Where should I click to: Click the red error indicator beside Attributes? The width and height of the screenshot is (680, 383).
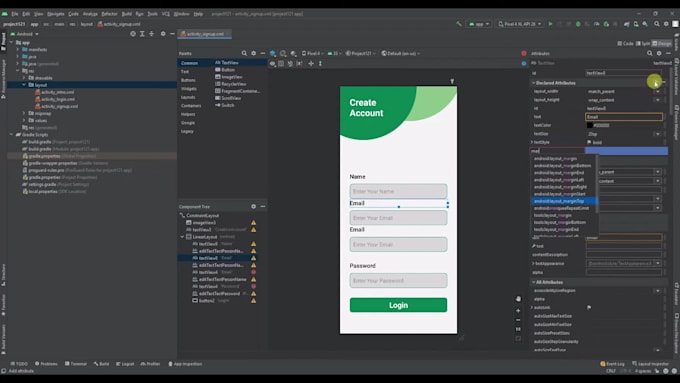click(x=524, y=53)
